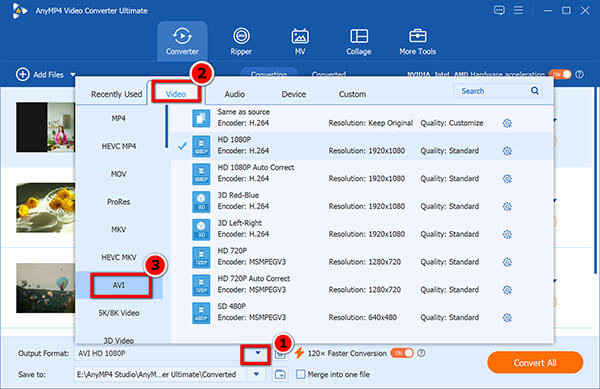This screenshot has height=389, width=600.
Task: Open settings gear for HD 1080P profile
Action: point(507,151)
